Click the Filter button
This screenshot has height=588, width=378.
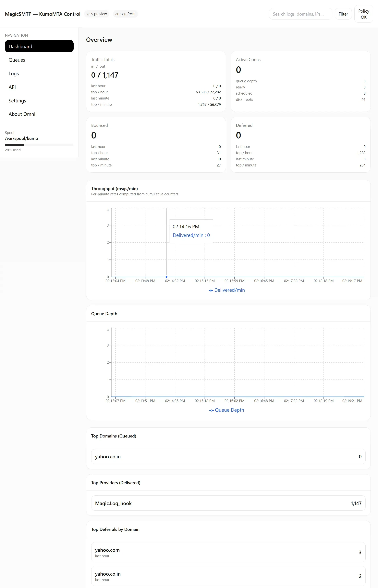[x=343, y=14]
